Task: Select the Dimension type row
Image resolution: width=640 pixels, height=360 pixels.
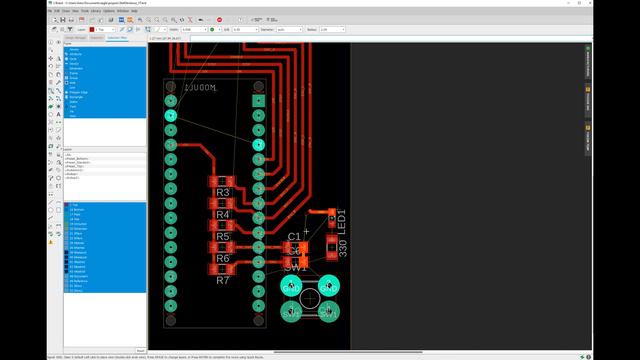Action: [x=105, y=68]
